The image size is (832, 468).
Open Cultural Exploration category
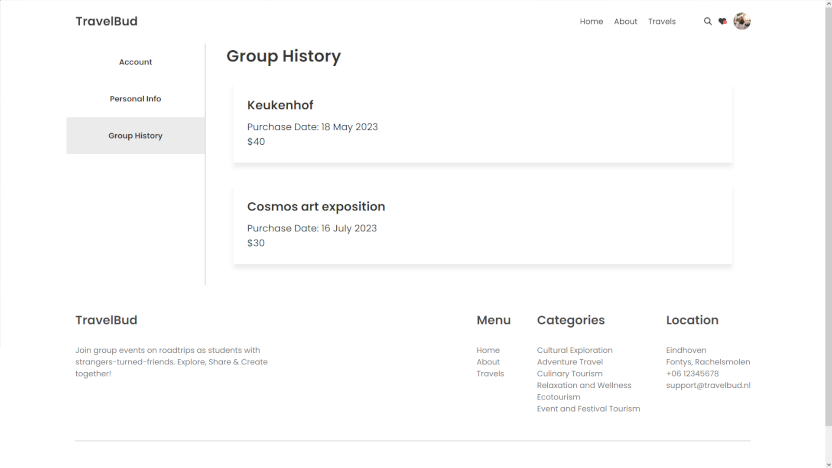coord(574,350)
